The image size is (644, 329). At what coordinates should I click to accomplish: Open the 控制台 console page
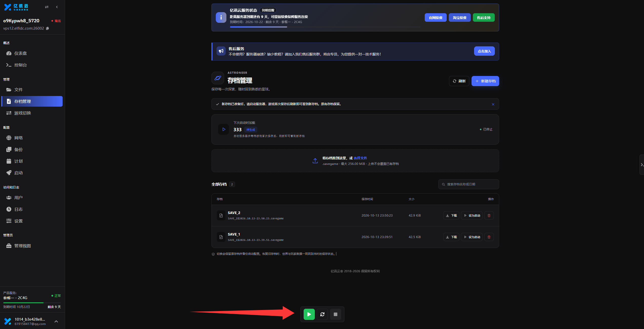coord(32,65)
